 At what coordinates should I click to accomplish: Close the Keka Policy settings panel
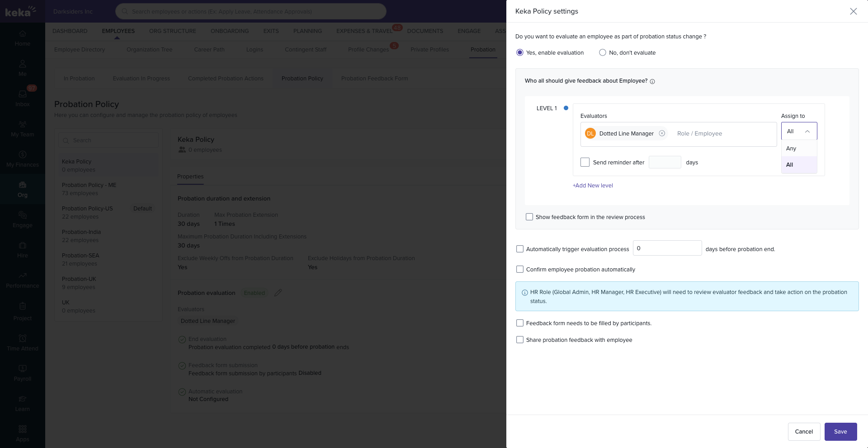click(x=853, y=11)
